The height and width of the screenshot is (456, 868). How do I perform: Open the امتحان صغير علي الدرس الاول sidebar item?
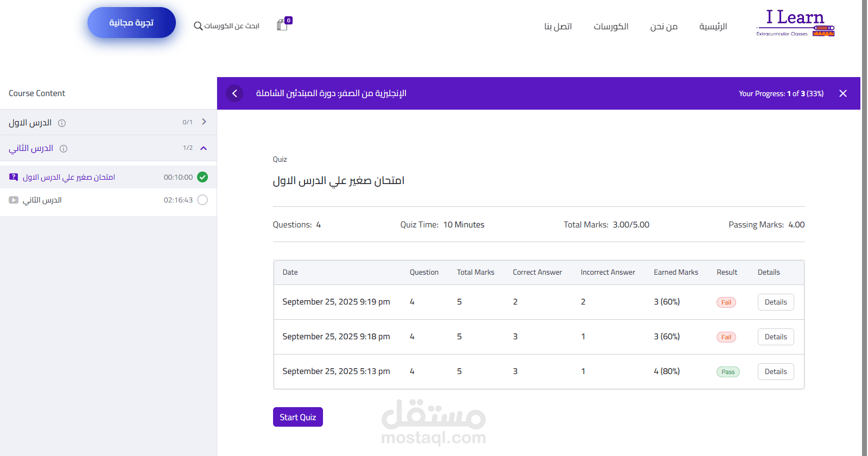tap(109, 177)
